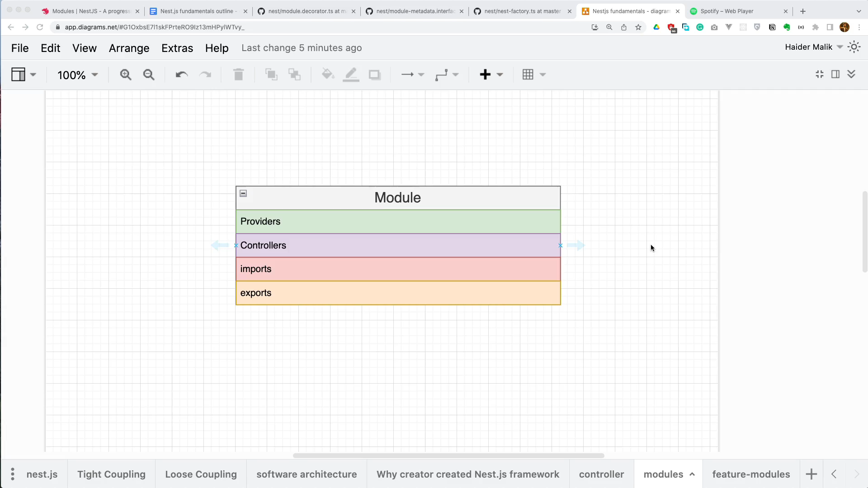Open the table dropdown
The height and width of the screenshot is (488, 868).
pyautogui.click(x=533, y=75)
